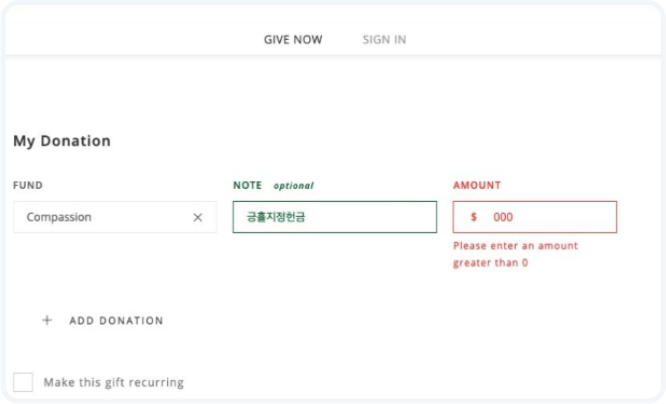Click the ADD DONATION button text
Screen dimensions: 666x404
[116, 321]
